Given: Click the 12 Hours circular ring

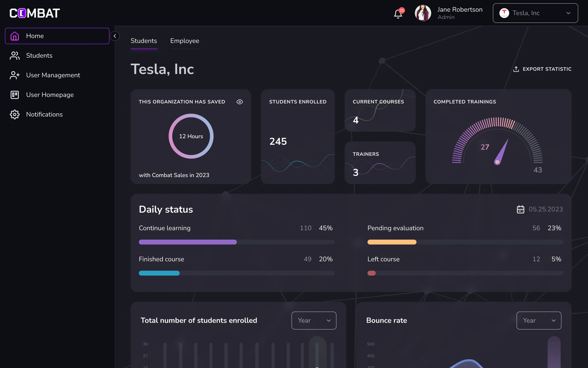Looking at the screenshot, I should click(191, 136).
